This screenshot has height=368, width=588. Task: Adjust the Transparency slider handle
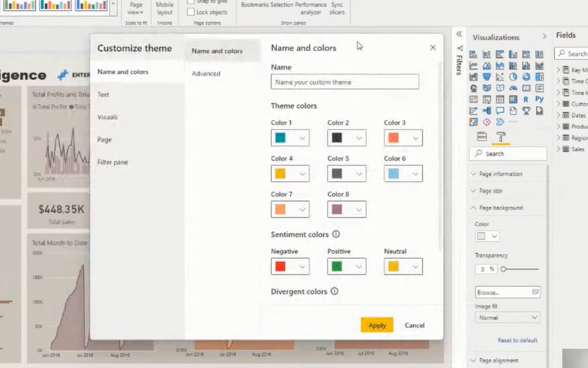503,269
